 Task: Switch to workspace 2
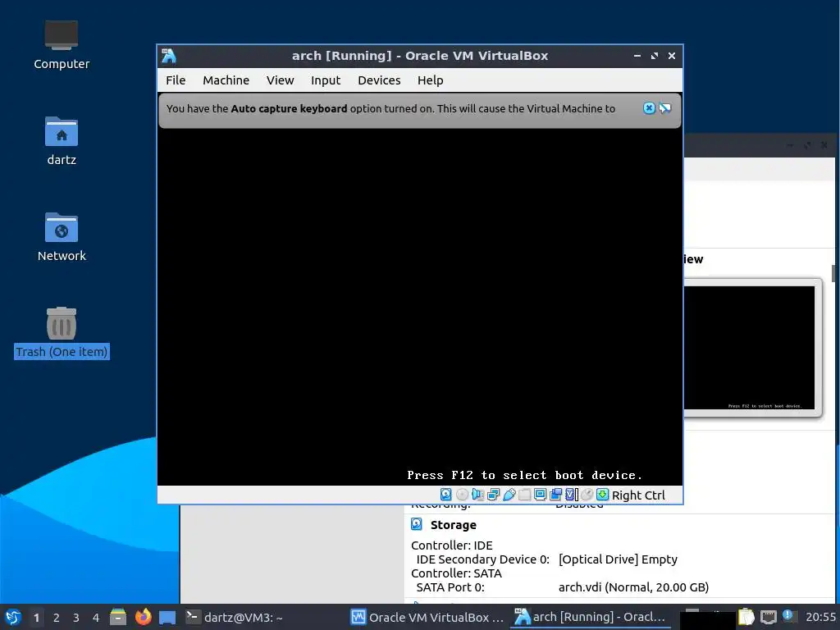pos(57,618)
